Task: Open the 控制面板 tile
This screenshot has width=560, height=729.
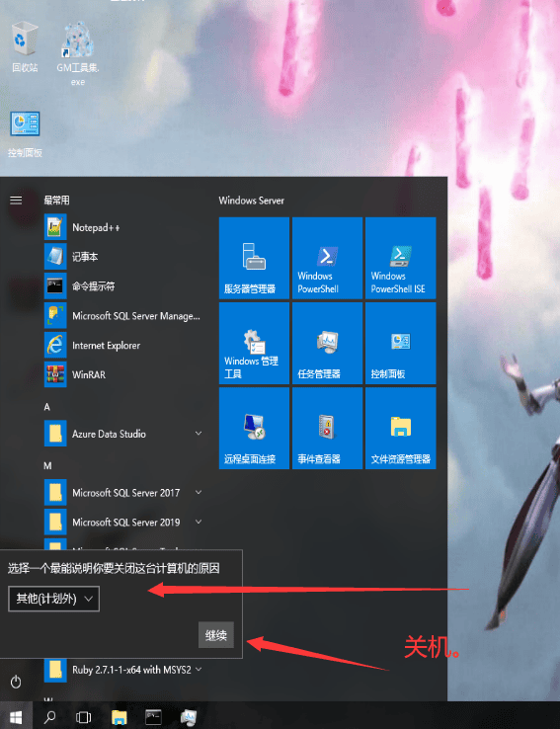Action: click(401, 343)
